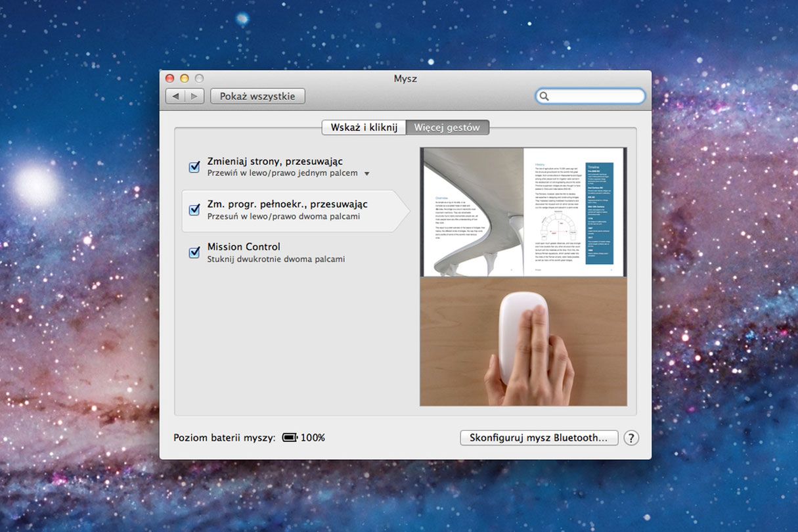Uncheck Zm. progr. pełnoekr. checkbox
This screenshot has width=798, height=532.
coord(194,210)
